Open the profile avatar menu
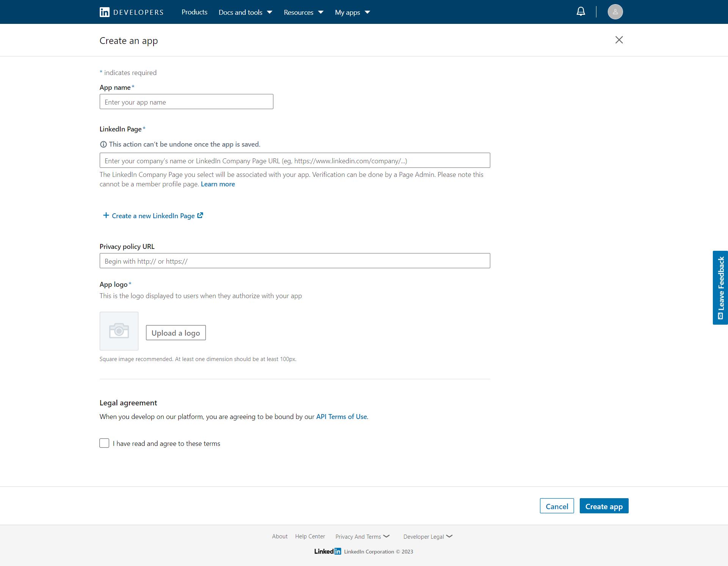This screenshot has width=728, height=566. 615,12
